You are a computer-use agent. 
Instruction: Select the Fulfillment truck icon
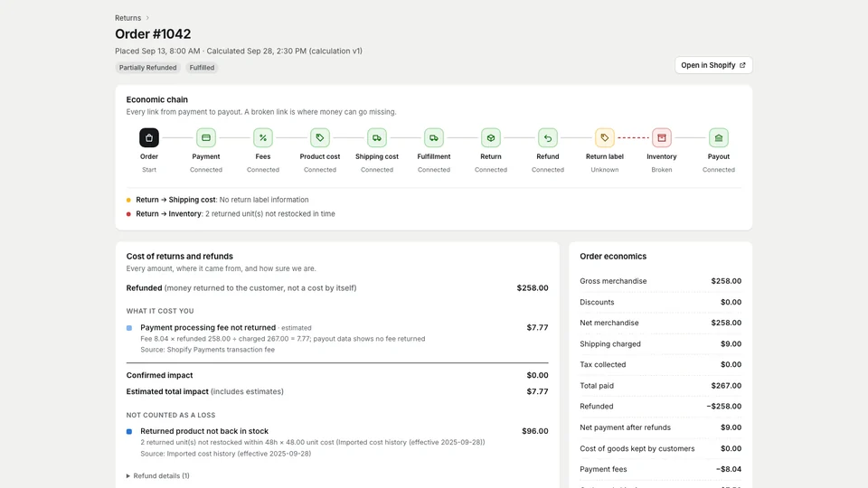point(434,137)
